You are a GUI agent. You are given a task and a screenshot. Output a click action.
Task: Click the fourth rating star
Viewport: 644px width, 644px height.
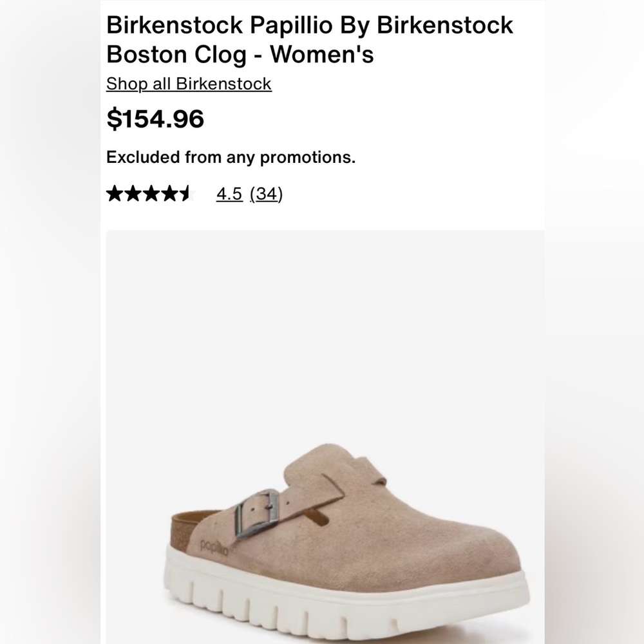pyautogui.click(x=171, y=192)
